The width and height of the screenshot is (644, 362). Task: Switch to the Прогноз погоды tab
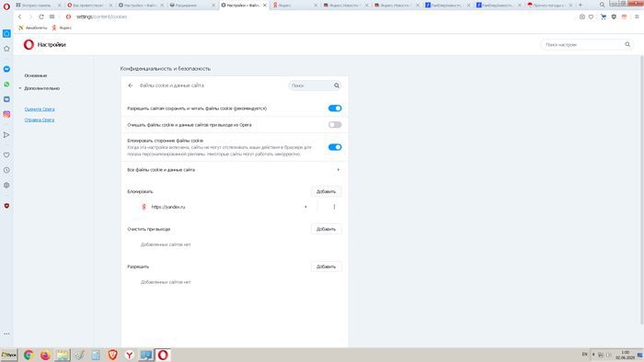point(550,5)
